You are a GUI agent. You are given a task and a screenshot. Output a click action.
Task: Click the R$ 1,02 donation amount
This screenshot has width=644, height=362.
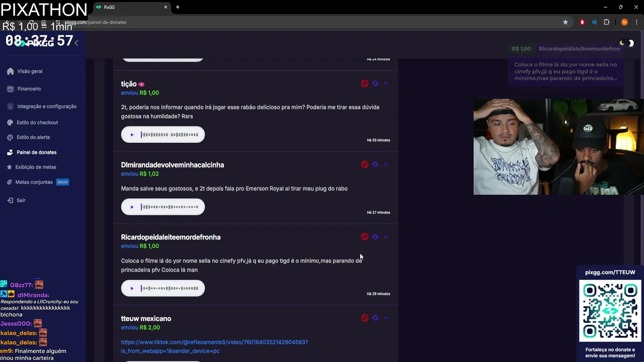tap(149, 174)
